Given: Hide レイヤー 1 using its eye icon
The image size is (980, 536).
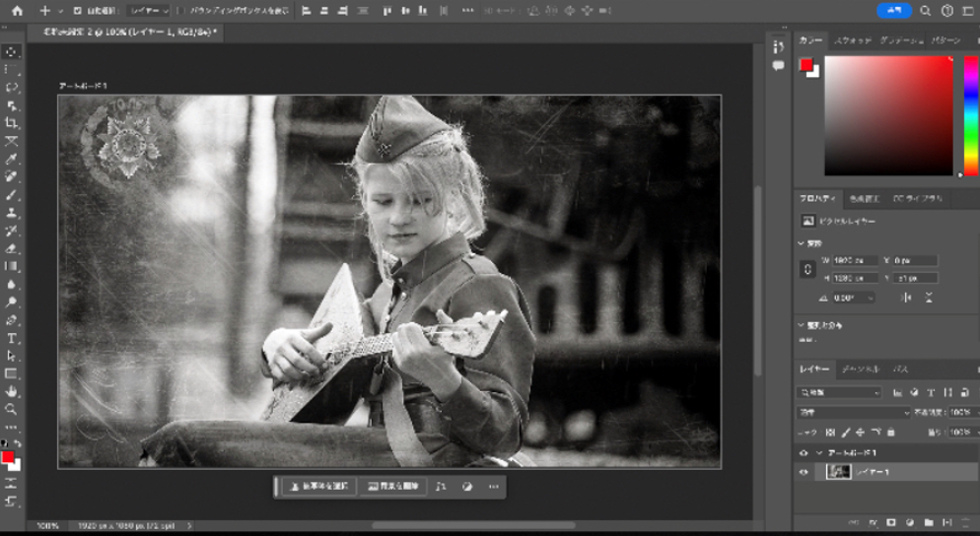Looking at the screenshot, I should click(804, 472).
